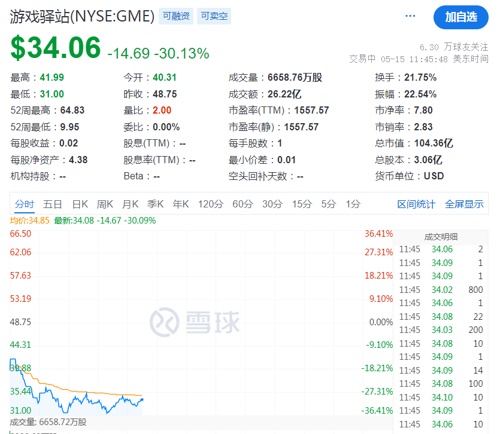Show the 年K chart tab
The width and height of the screenshot is (500, 434).
[181, 204]
